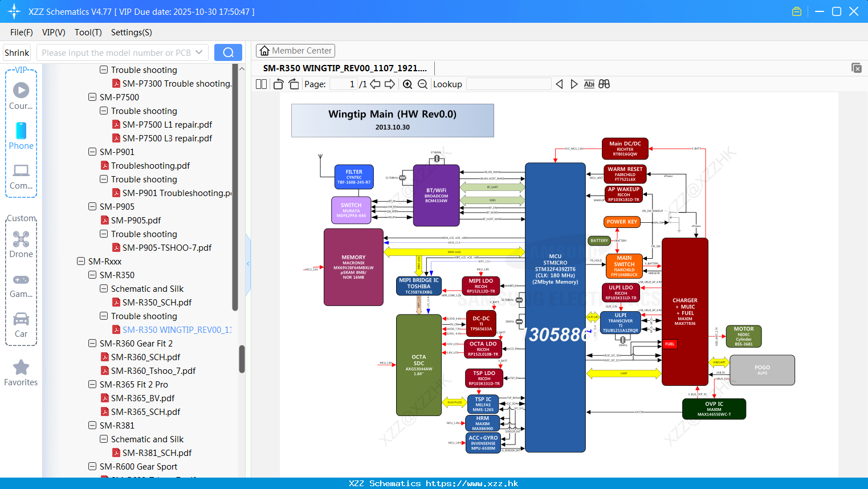This screenshot has height=489, width=868.
Task: Rotate the page counterclockwise
Action: pos(278,84)
